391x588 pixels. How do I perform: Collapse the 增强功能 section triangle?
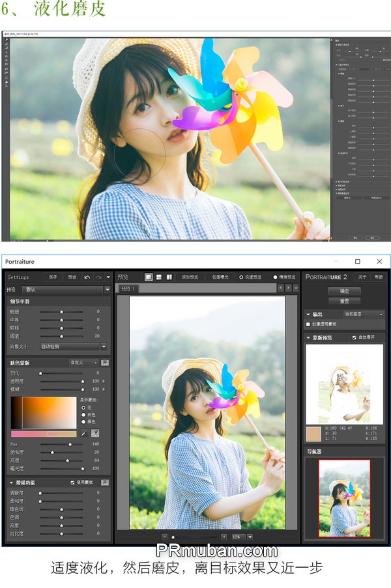pyautogui.click(x=11, y=483)
